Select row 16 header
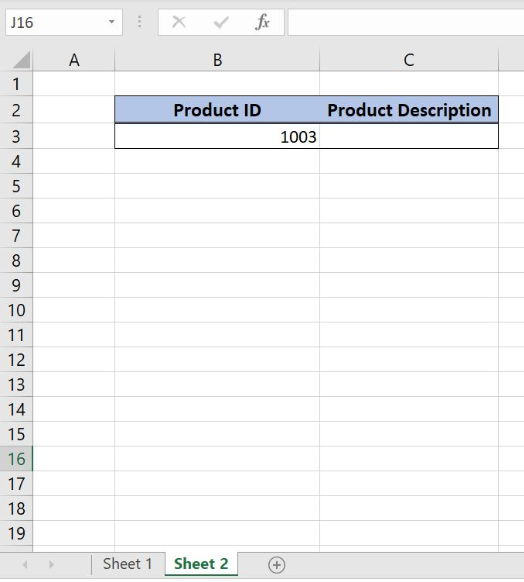524x582 pixels. coord(16,459)
